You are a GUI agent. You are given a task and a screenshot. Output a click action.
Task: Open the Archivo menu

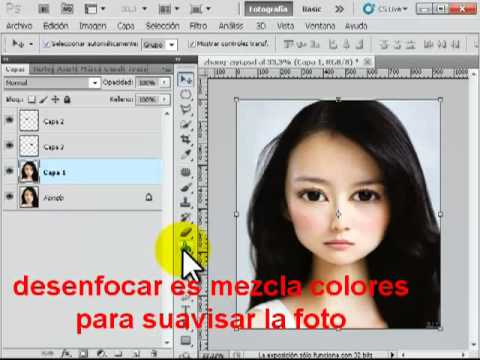(19, 26)
